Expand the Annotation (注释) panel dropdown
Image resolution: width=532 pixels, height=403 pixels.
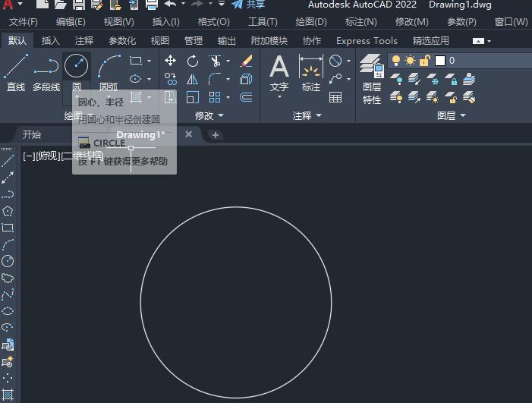(x=307, y=115)
